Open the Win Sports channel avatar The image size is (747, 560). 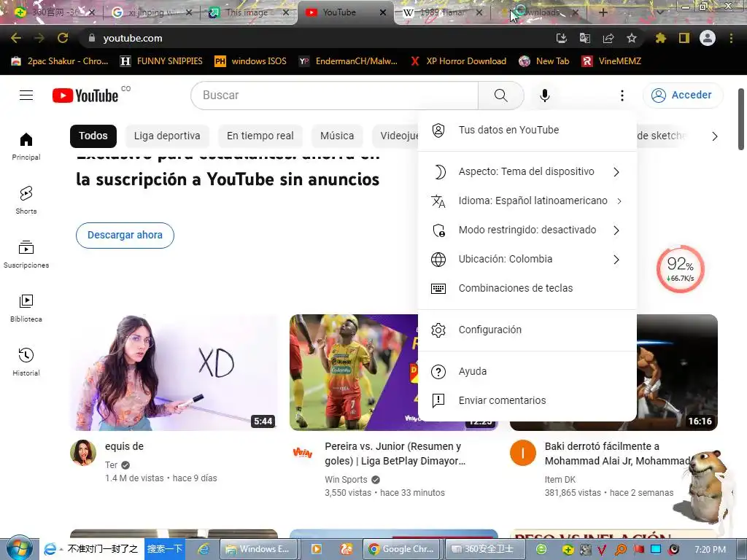click(x=303, y=452)
